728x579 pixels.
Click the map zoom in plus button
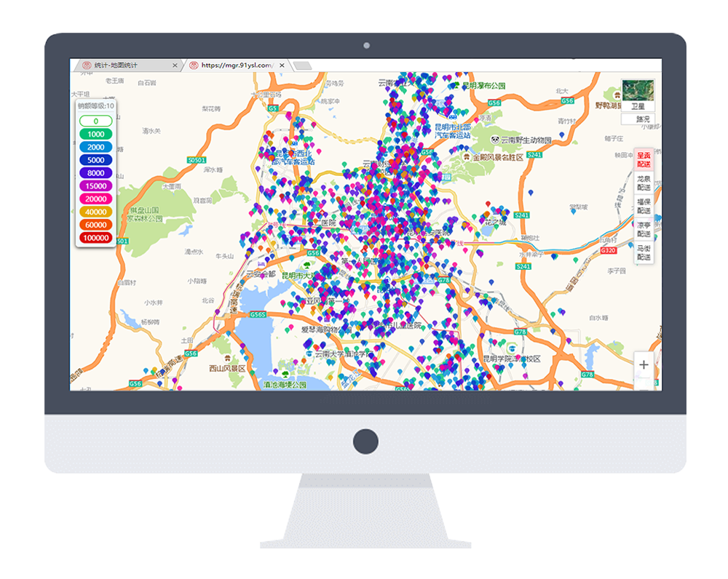[x=644, y=365]
